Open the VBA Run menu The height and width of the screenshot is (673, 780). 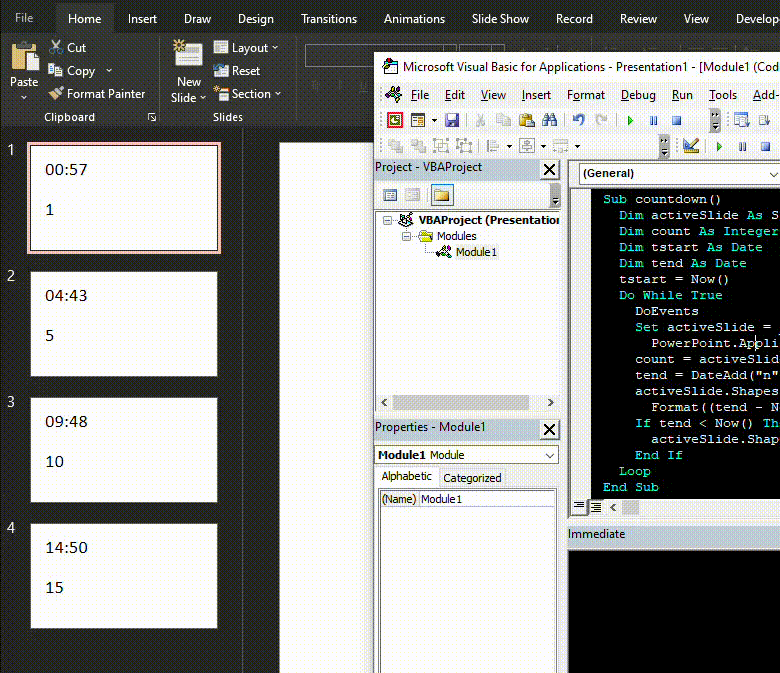point(682,95)
